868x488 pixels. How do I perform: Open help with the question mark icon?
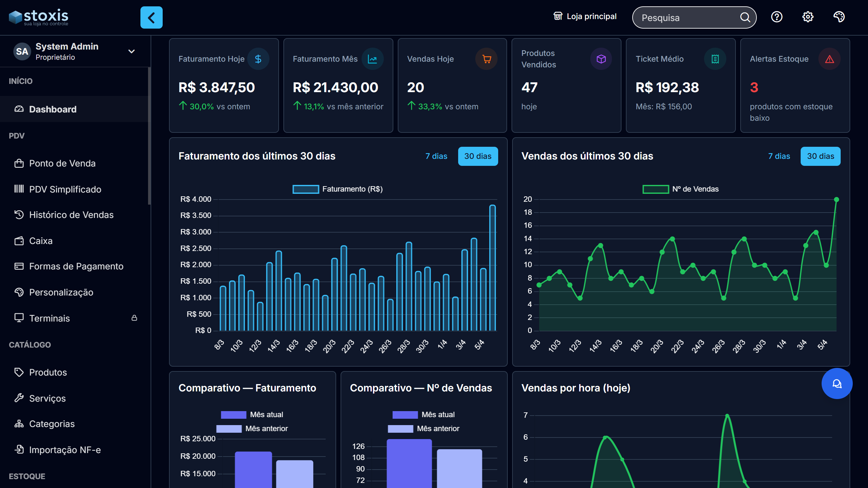tap(777, 17)
